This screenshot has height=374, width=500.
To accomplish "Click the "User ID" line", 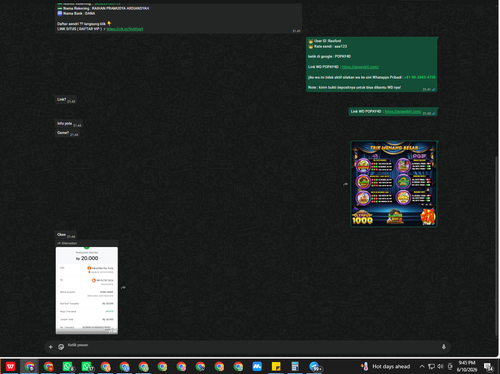I will 325,41.
